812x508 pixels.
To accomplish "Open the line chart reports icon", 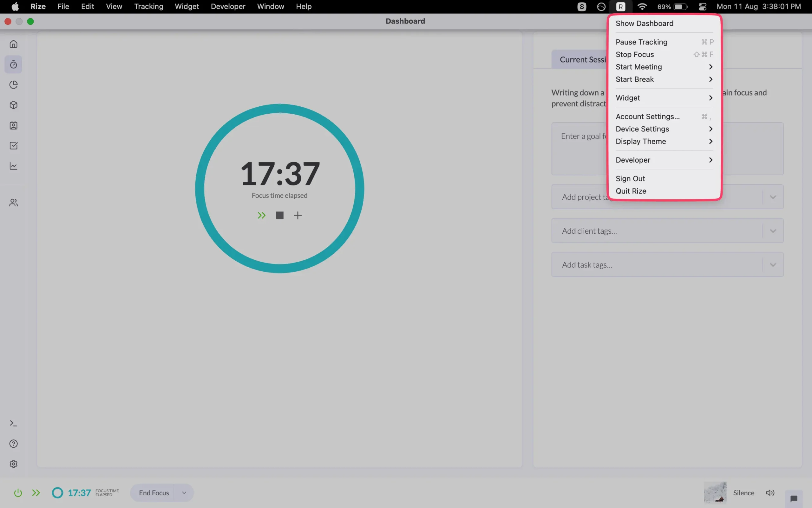I will point(13,166).
